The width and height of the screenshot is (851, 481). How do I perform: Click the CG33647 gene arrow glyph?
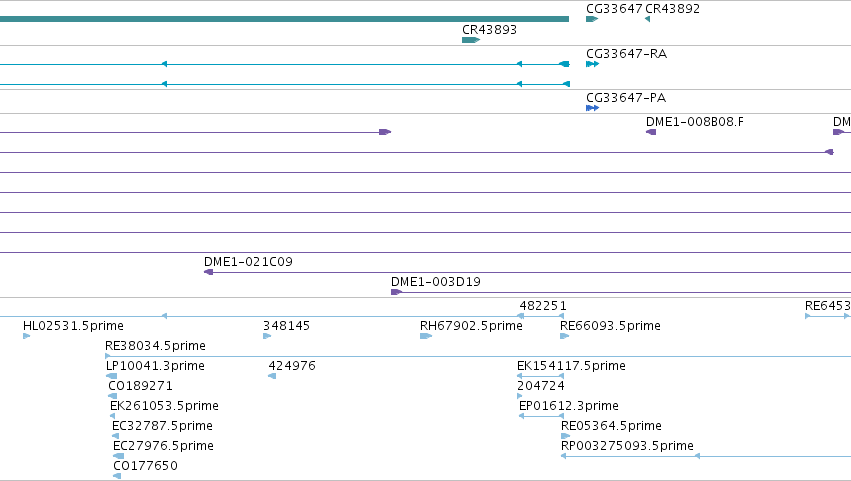592,19
